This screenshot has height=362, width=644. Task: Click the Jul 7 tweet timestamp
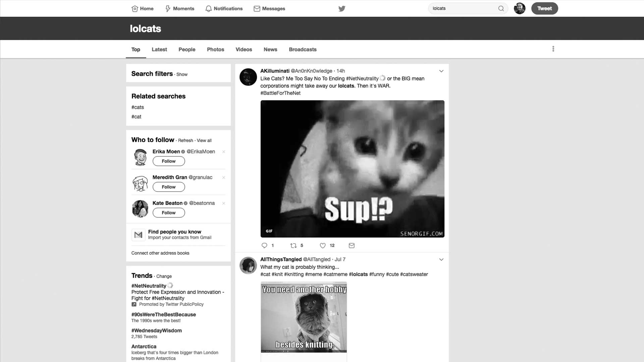click(x=340, y=259)
